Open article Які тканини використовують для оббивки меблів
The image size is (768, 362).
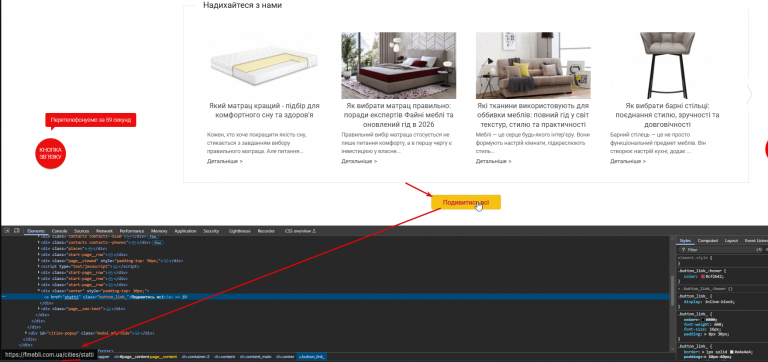(533, 115)
